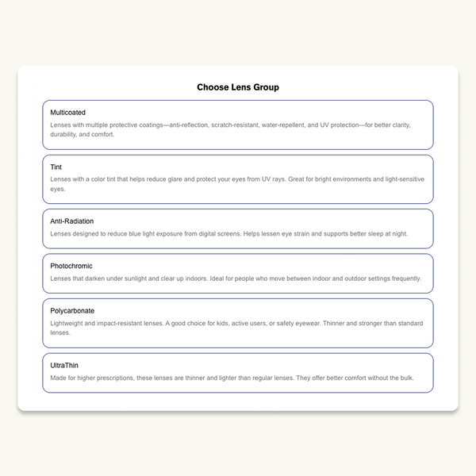Click the "Photochromic" title text
This screenshot has width=476, height=476.
[71, 266]
